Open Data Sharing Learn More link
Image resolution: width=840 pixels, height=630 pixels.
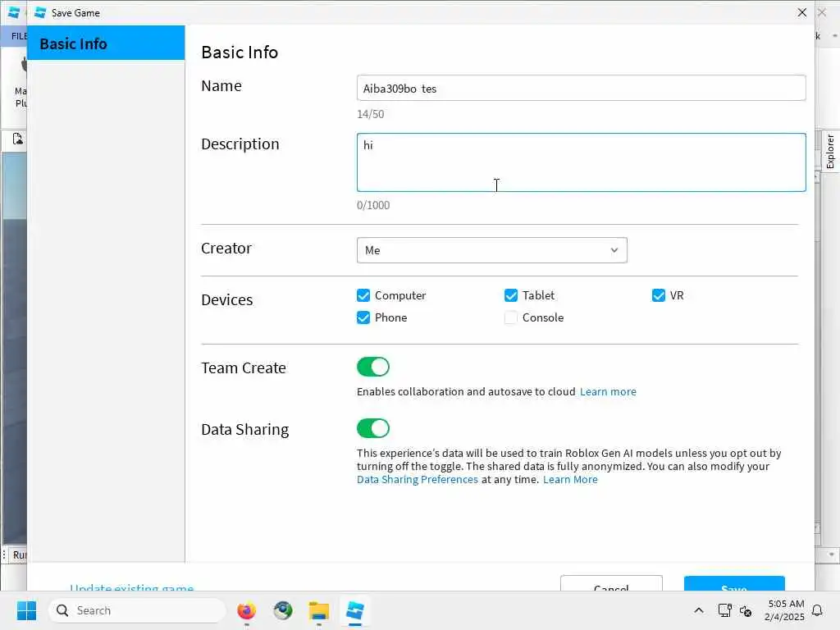click(x=570, y=479)
